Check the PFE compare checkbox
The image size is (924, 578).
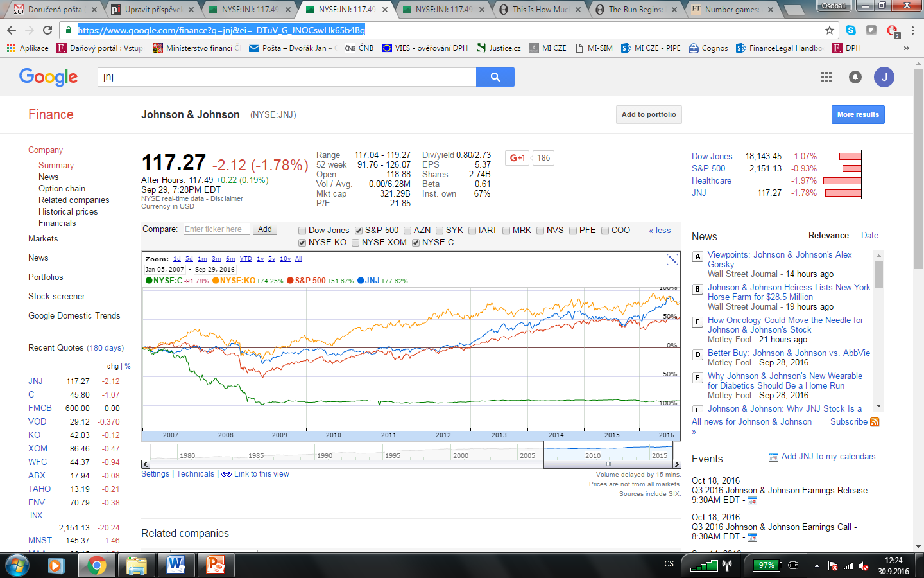(573, 231)
